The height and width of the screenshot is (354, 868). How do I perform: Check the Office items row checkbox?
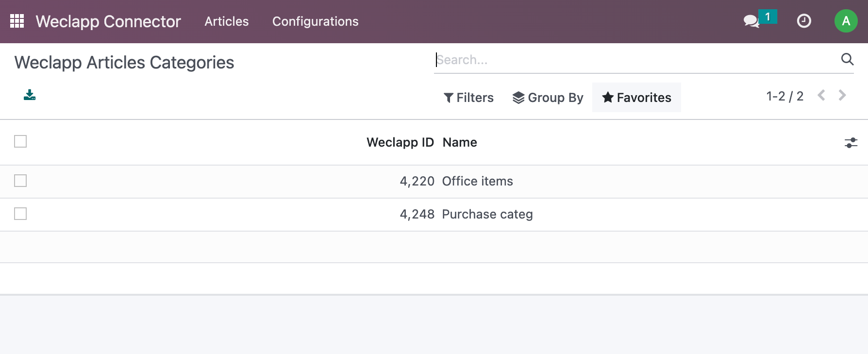click(x=20, y=181)
